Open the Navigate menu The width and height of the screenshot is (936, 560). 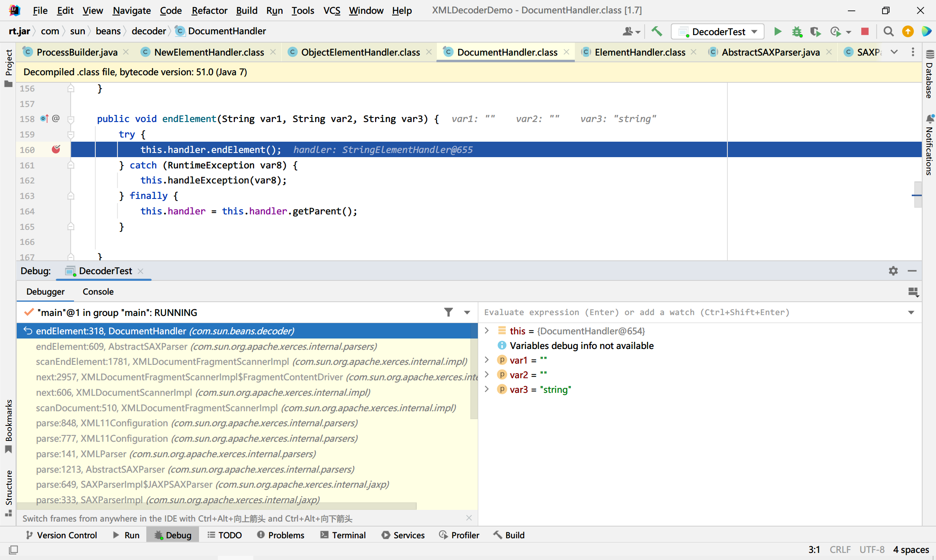tap(132, 10)
